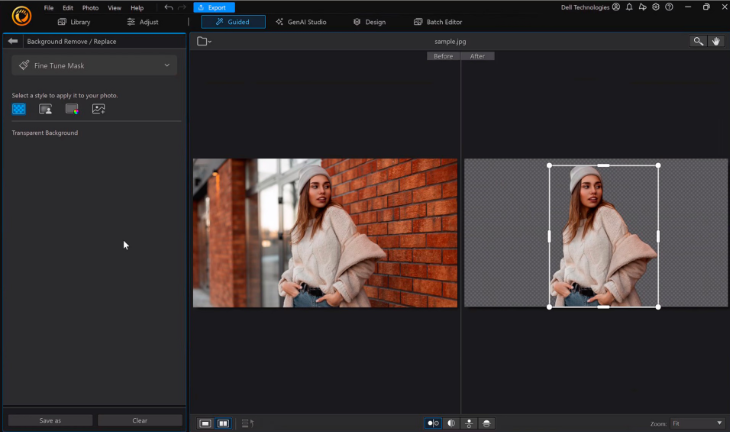
Task: Select the transparent background style icon
Action: 19,109
